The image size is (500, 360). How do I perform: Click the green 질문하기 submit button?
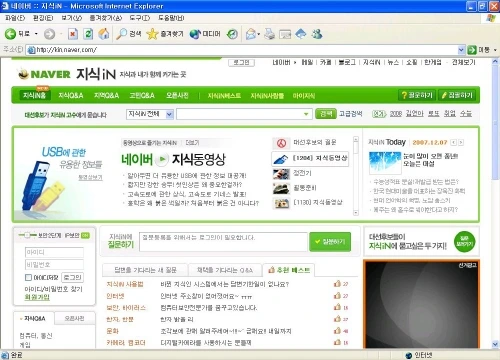[330, 242]
